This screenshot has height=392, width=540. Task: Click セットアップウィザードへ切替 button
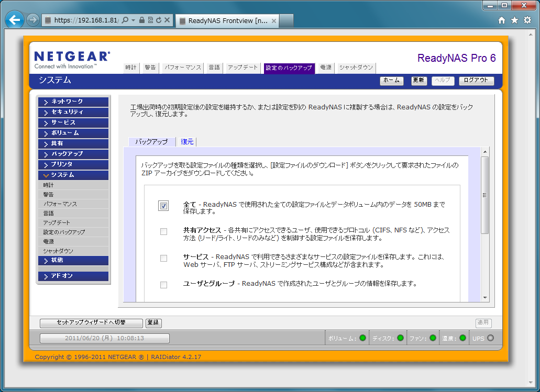click(91, 323)
